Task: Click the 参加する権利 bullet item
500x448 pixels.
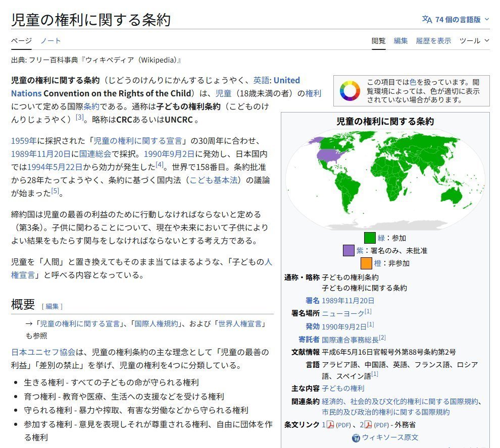Action: tap(148, 431)
